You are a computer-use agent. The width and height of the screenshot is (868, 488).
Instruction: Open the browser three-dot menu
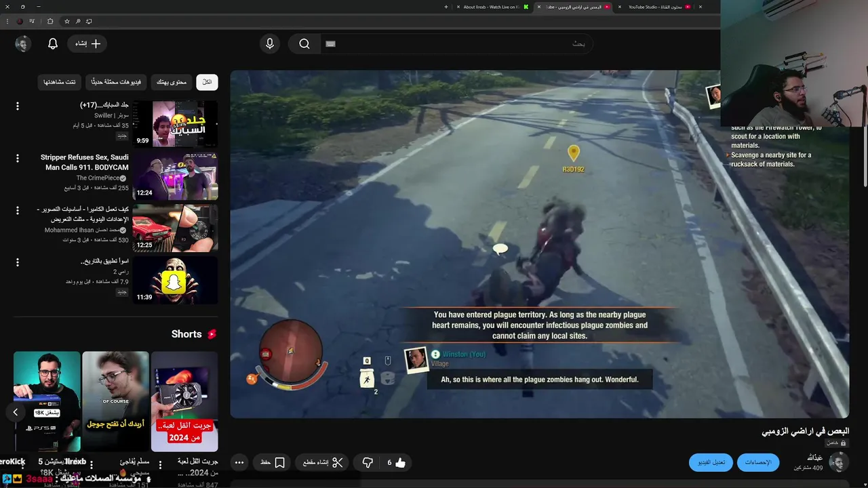tap(7, 21)
